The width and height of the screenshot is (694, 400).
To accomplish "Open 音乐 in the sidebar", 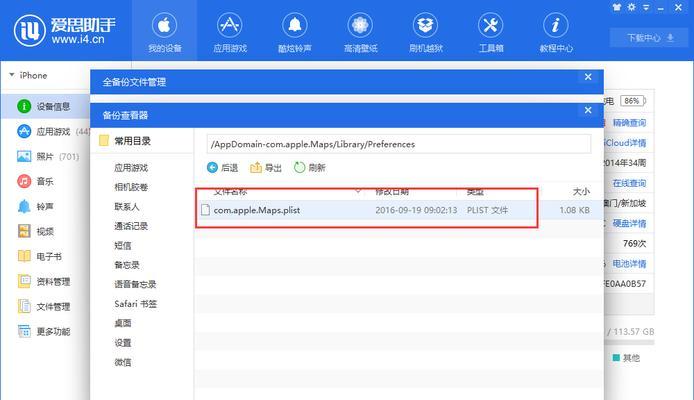I will click(x=35, y=181).
